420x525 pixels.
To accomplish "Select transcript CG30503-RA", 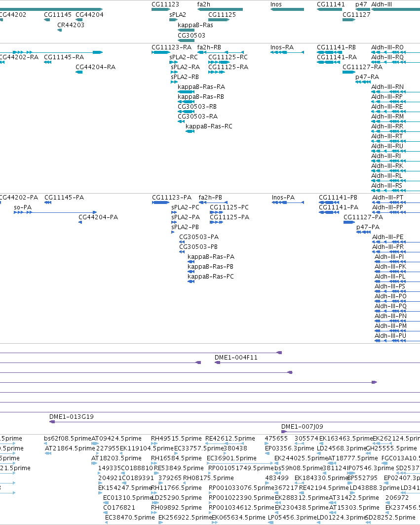I will [197, 117].
